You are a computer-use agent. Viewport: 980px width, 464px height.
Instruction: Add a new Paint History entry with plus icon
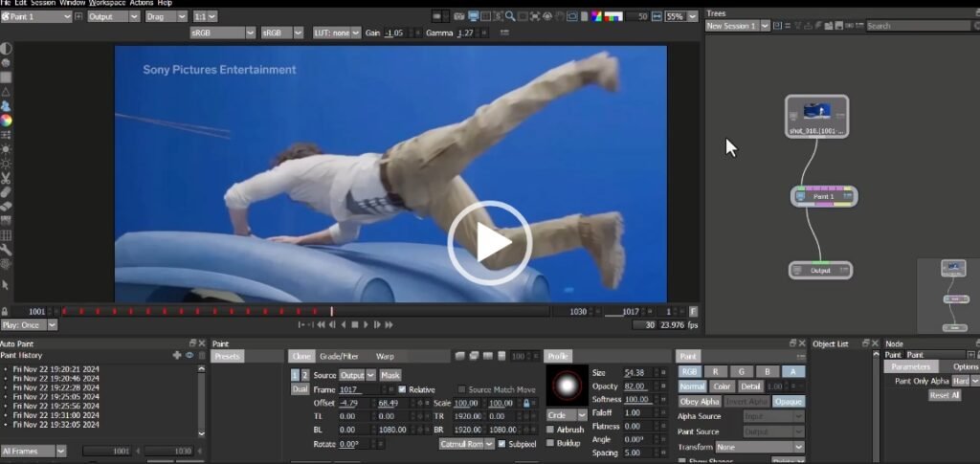(x=177, y=355)
